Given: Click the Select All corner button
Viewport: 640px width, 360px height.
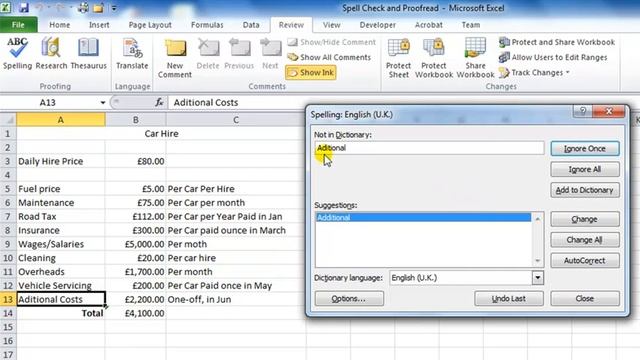Looking at the screenshot, I should click(8, 120).
